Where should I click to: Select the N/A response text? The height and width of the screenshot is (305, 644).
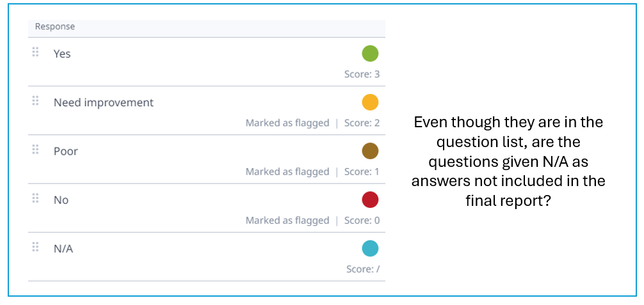tap(63, 249)
